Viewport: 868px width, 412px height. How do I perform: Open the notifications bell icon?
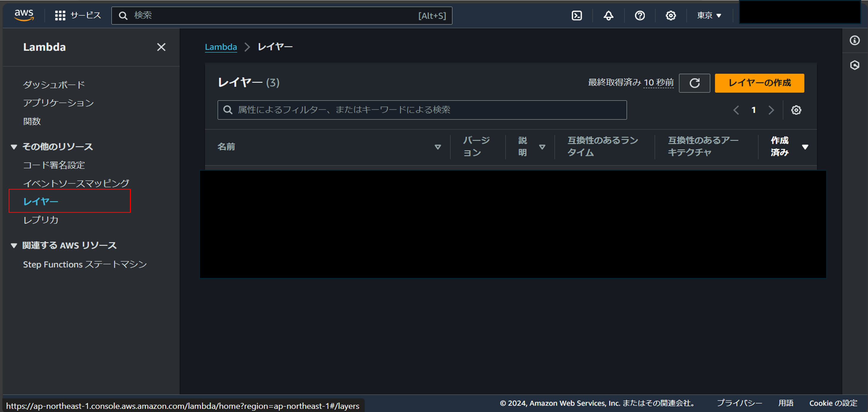[x=608, y=15]
